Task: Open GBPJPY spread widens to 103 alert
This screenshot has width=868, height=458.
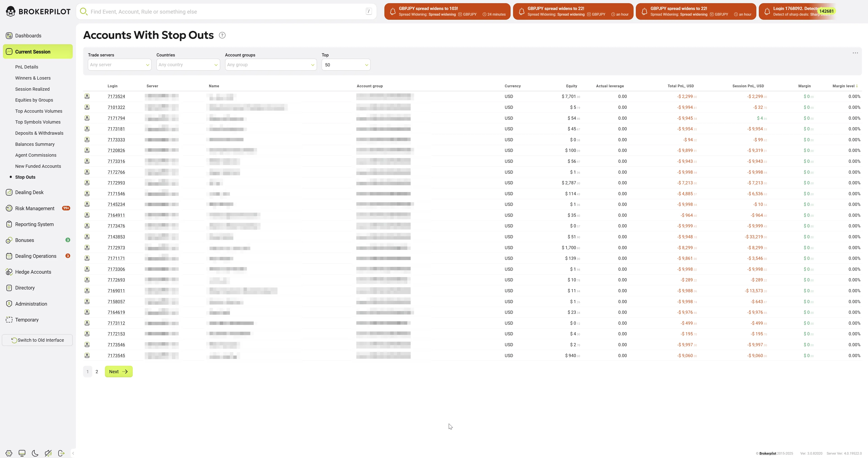Action: 447,12
